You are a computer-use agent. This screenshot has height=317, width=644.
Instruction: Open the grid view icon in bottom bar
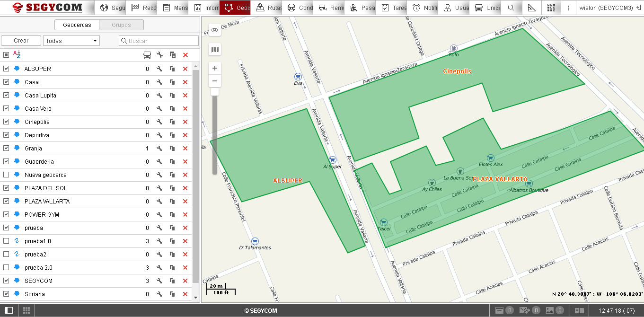click(x=26, y=310)
